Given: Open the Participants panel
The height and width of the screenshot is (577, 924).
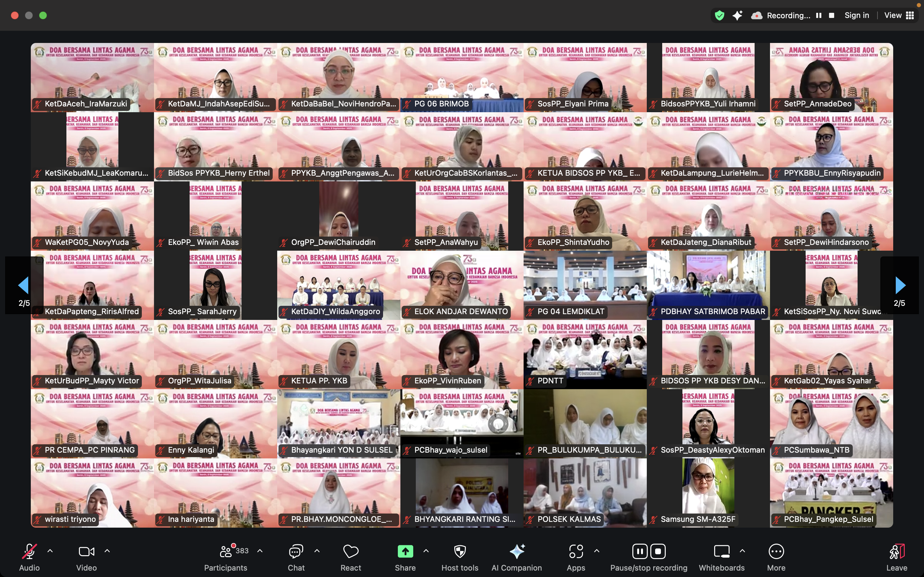Looking at the screenshot, I should click(x=226, y=552).
